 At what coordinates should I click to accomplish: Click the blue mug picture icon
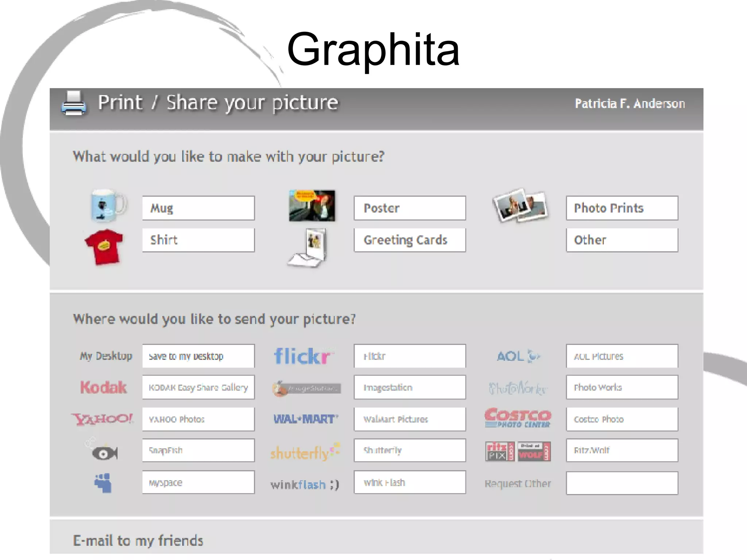(108, 205)
